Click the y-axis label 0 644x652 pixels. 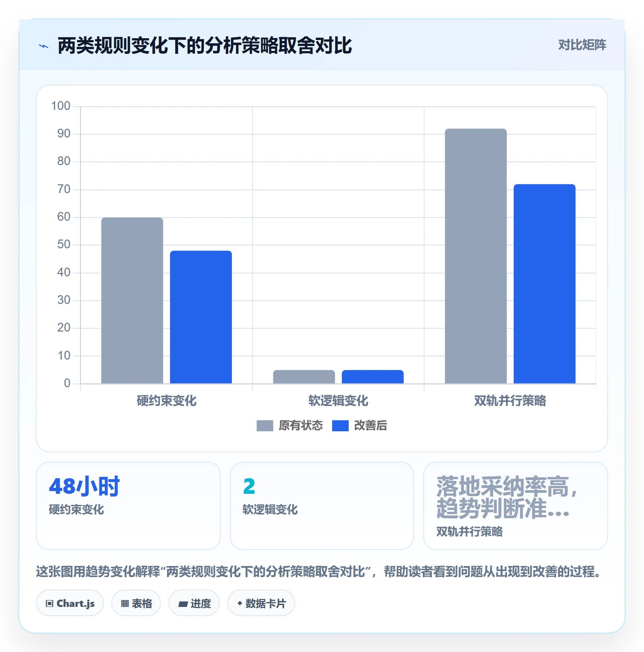(x=67, y=383)
